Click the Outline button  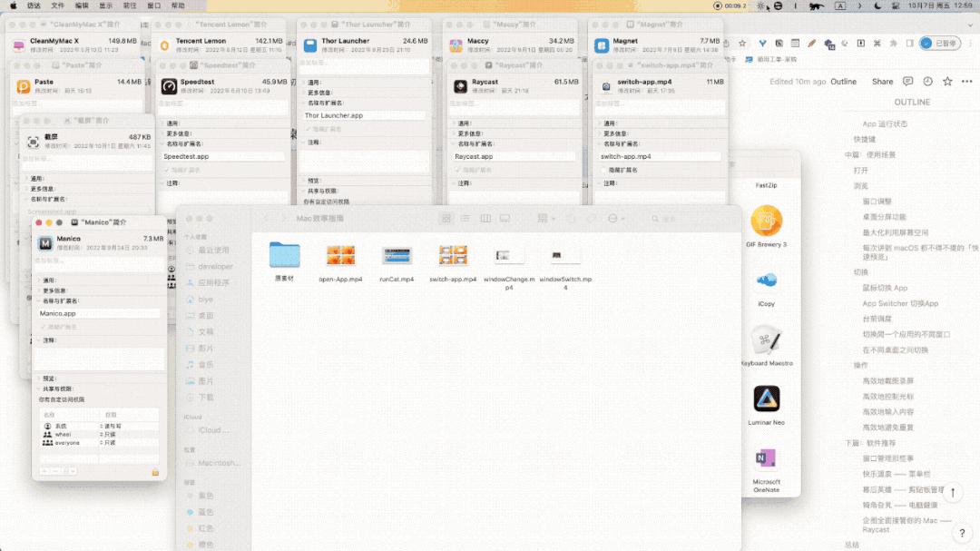click(x=843, y=82)
